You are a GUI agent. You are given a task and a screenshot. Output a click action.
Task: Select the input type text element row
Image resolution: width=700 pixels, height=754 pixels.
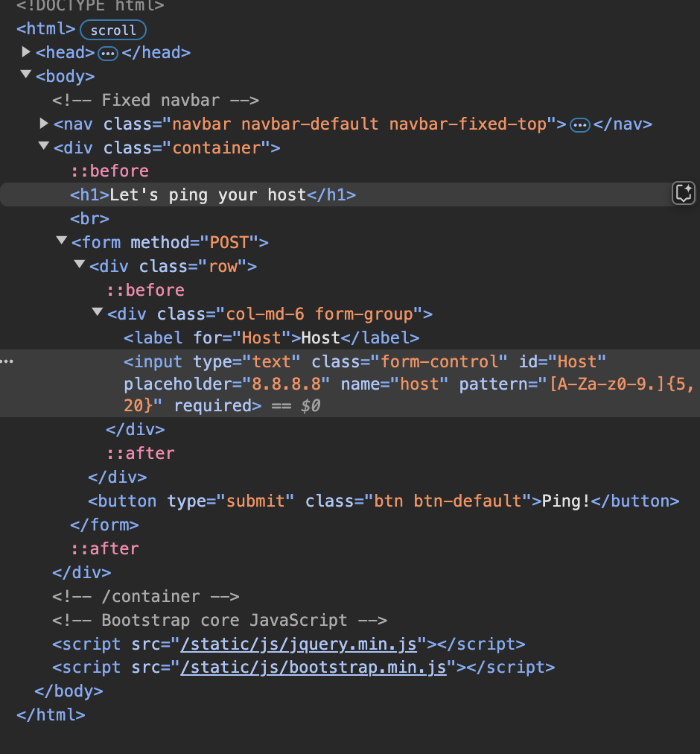350,383
